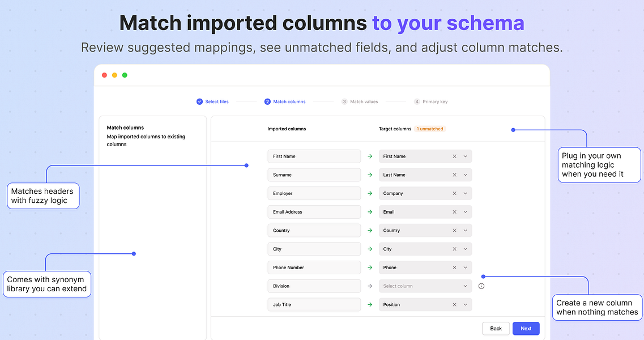Click the info icon beside Division row
This screenshot has height=340, width=644.
(481, 286)
